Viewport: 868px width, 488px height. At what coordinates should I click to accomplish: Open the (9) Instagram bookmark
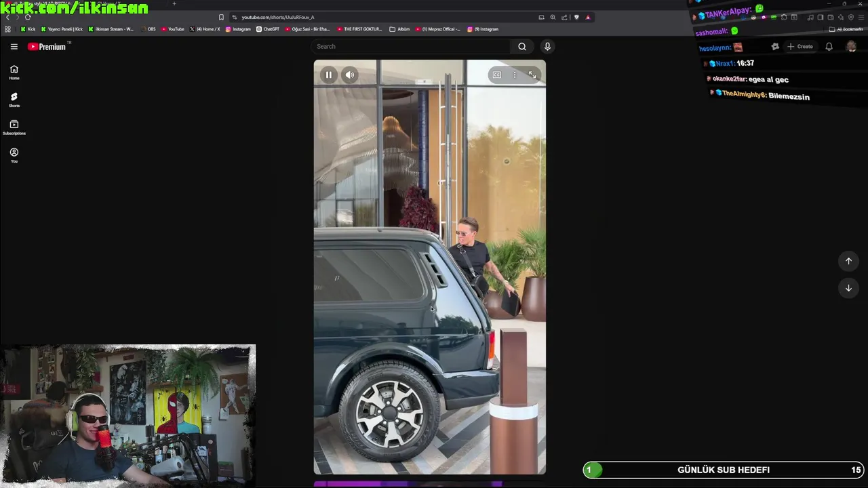[483, 29]
